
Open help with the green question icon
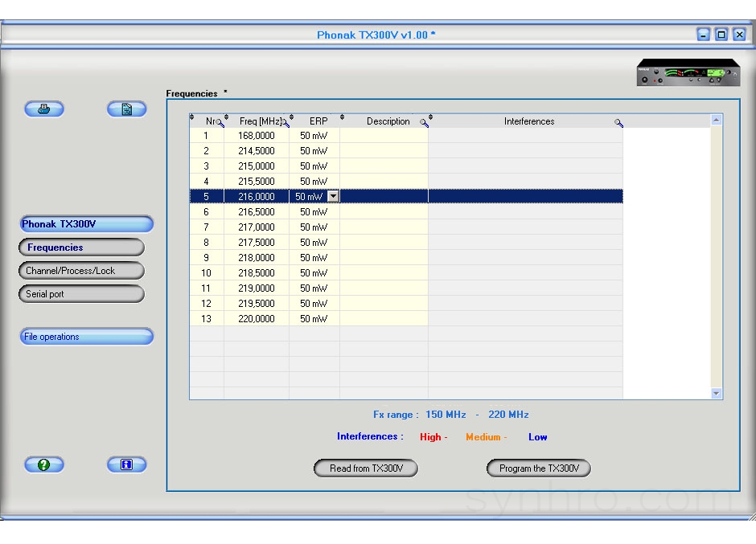pyautogui.click(x=44, y=464)
